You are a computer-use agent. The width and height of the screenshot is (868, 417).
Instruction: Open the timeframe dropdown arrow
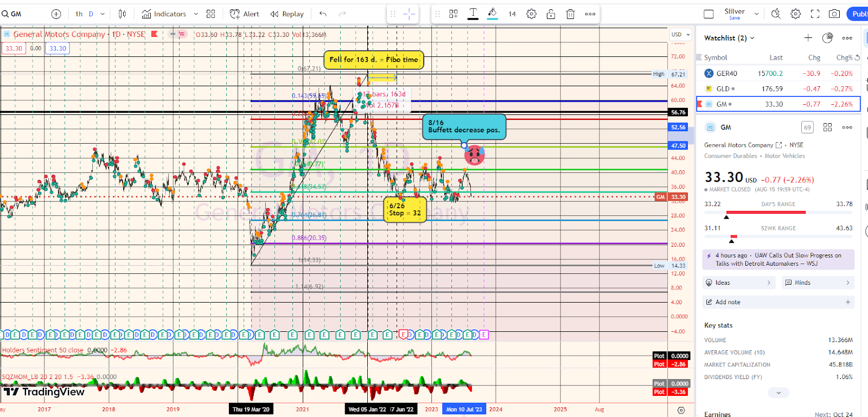coord(103,14)
